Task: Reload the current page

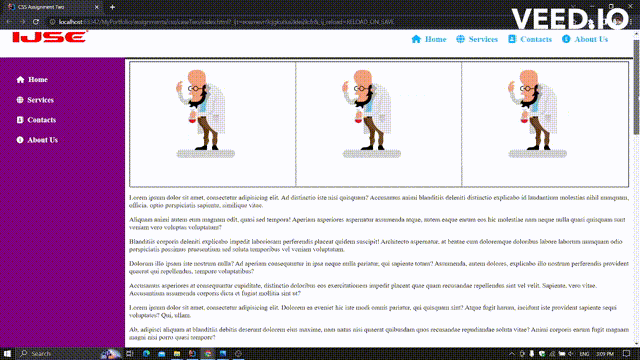Action: tap(36, 22)
